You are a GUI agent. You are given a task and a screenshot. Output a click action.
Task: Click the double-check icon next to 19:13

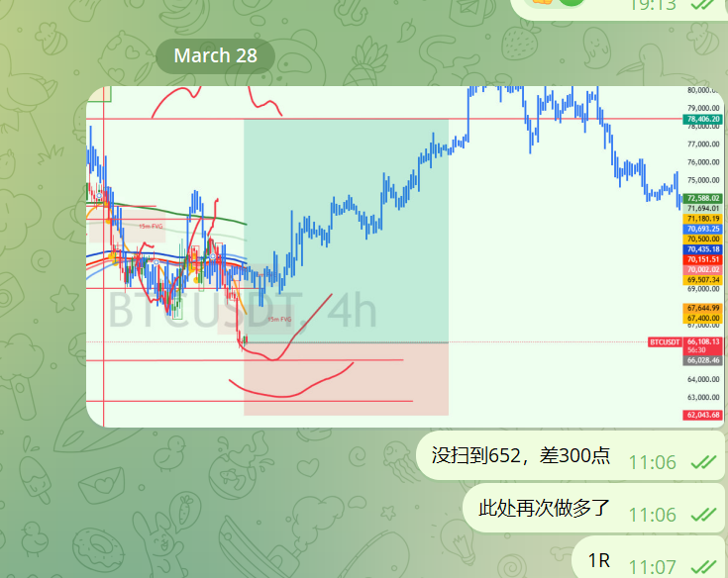pyautogui.click(x=703, y=5)
